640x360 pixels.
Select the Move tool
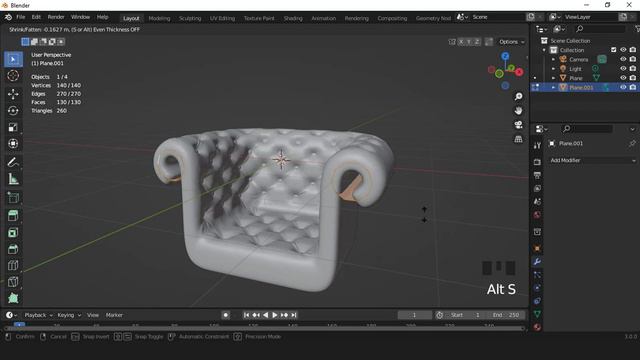(x=13, y=94)
